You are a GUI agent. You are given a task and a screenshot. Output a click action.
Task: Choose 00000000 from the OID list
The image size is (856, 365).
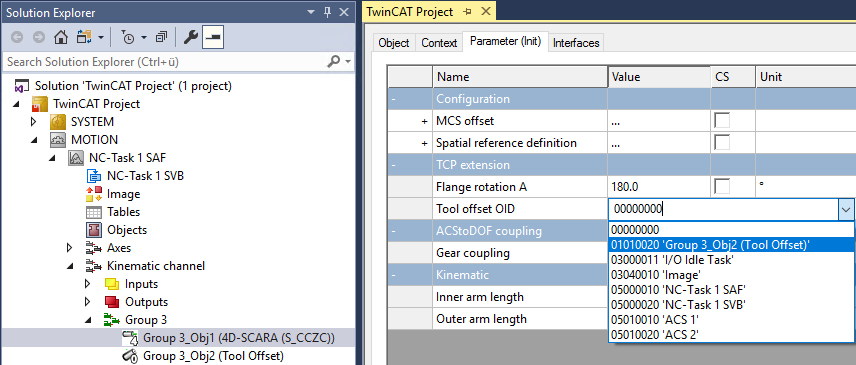731,230
